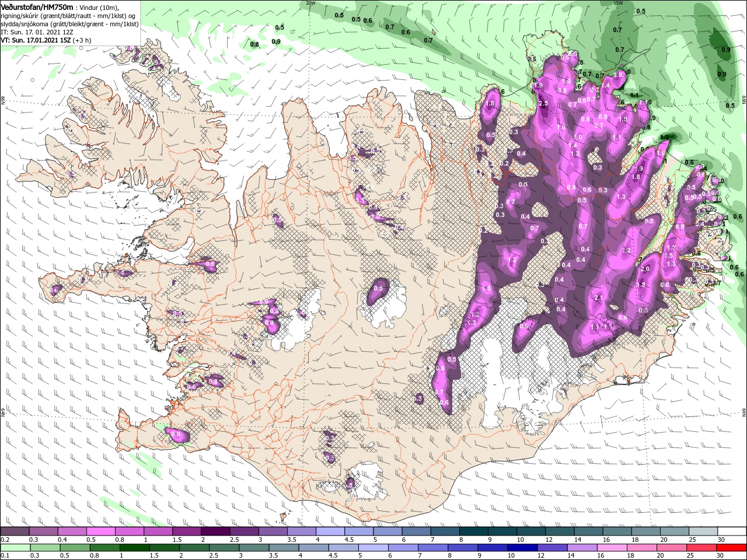Image resolution: width=747 pixels, height=560 pixels.
Task: Select the 'VT: Sun. 17.01.2021 15Z (+3 h)' line
Action: click(46, 40)
